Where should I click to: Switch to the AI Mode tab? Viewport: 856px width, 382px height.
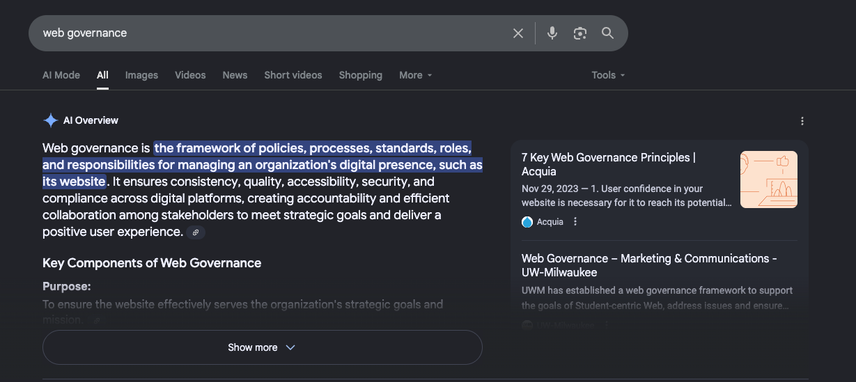pyautogui.click(x=61, y=75)
